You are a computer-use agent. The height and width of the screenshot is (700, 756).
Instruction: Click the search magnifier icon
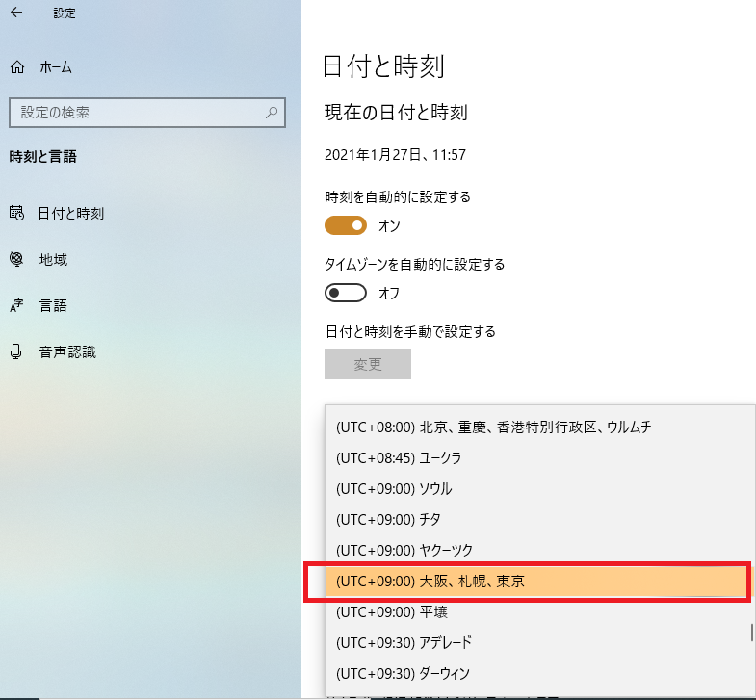pyautogui.click(x=272, y=113)
